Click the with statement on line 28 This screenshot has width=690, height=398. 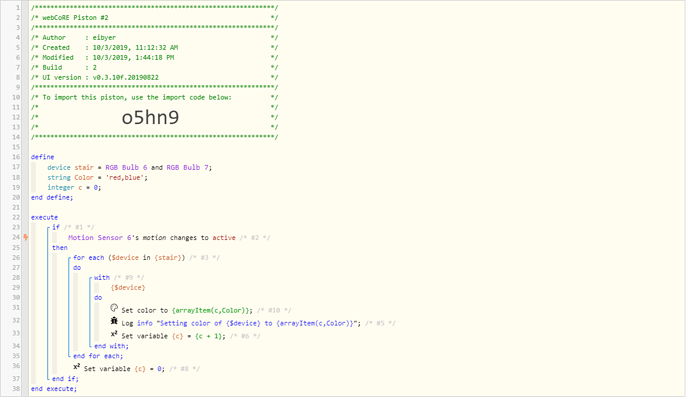click(102, 278)
